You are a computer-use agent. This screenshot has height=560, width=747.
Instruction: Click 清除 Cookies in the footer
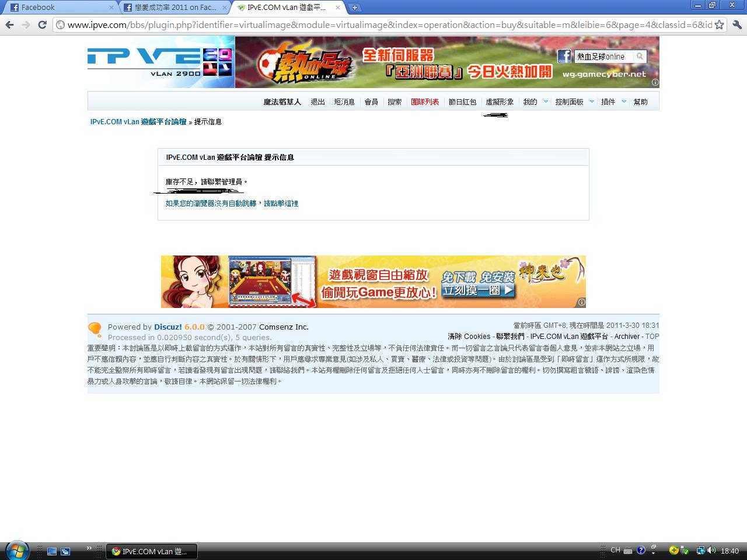(x=469, y=337)
